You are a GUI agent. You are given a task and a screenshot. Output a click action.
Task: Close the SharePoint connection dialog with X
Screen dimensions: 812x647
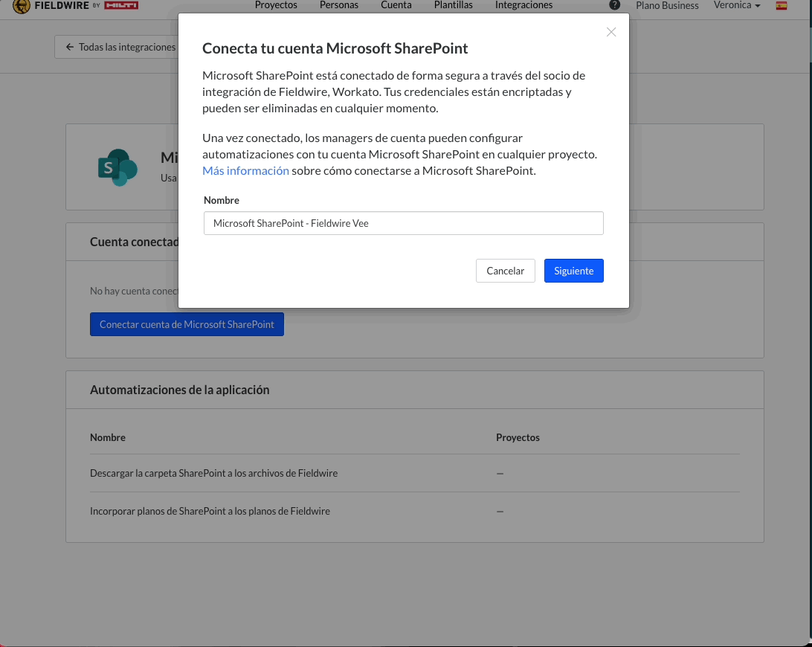[x=611, y=32]
